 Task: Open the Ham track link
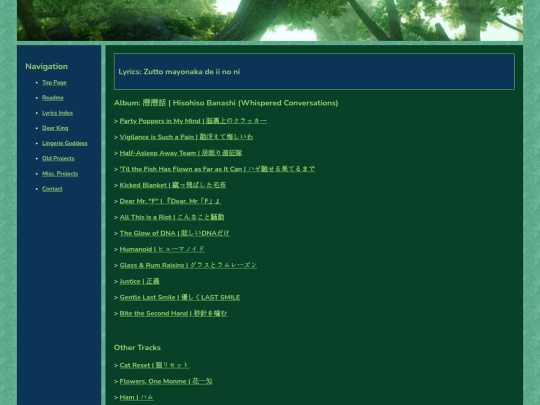tap(136, 397)
